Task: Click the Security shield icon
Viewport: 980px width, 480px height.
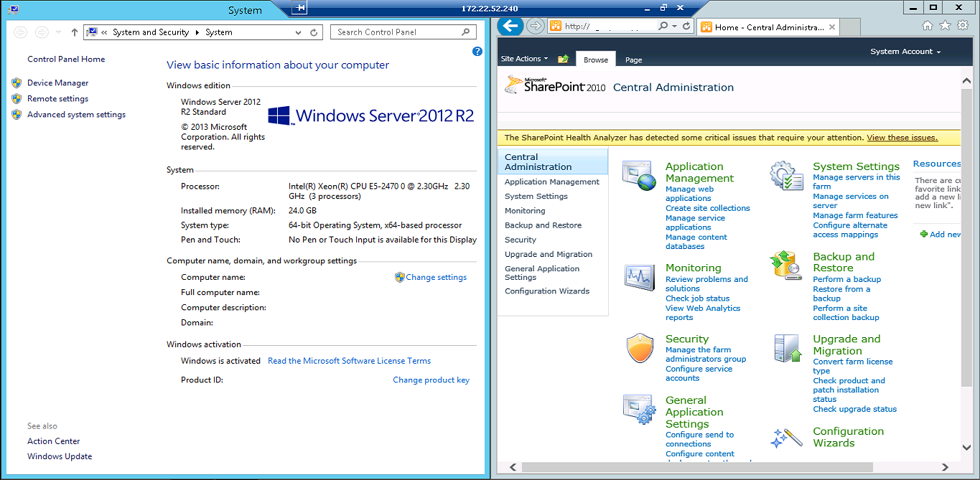Action: [640, 348]
